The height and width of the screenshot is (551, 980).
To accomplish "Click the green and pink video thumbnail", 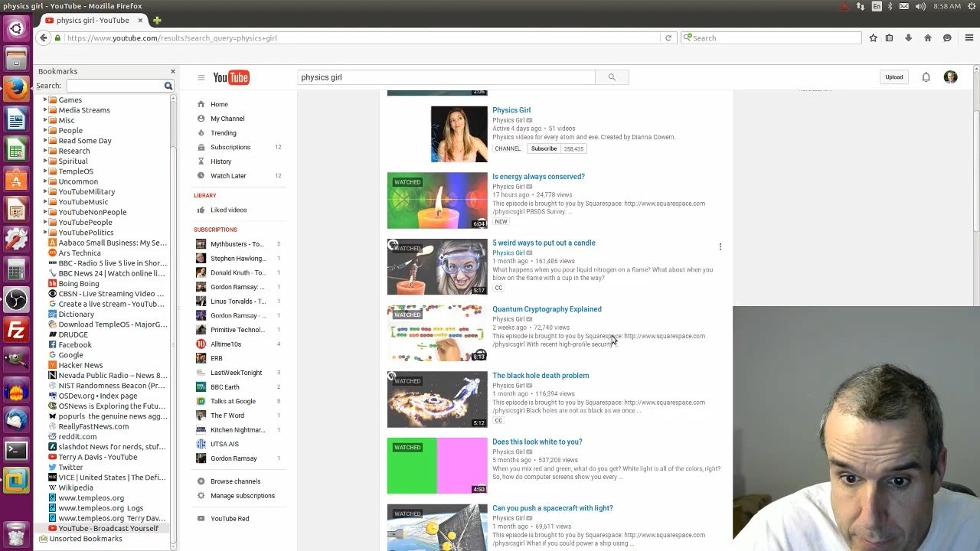I will [437, 466].
